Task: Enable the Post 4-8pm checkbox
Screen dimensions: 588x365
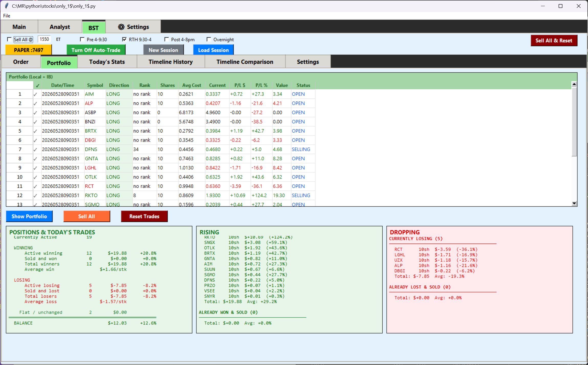Action: [167, 39]
